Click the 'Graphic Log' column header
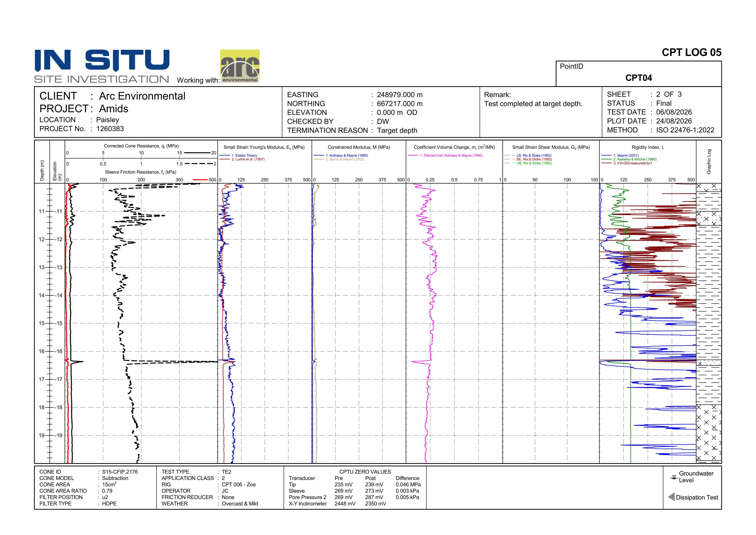Screen dimensions: 756x535 pyautogui.click(x=709, y=161)
